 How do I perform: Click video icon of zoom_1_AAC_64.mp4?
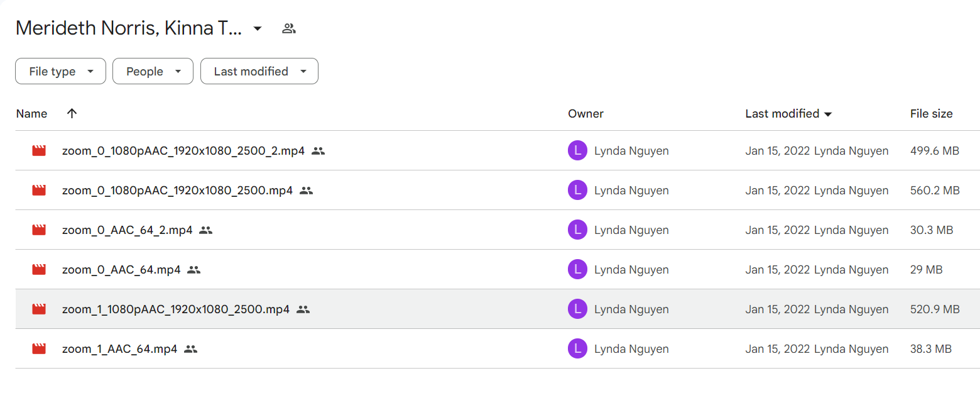[x=39, y=349]
